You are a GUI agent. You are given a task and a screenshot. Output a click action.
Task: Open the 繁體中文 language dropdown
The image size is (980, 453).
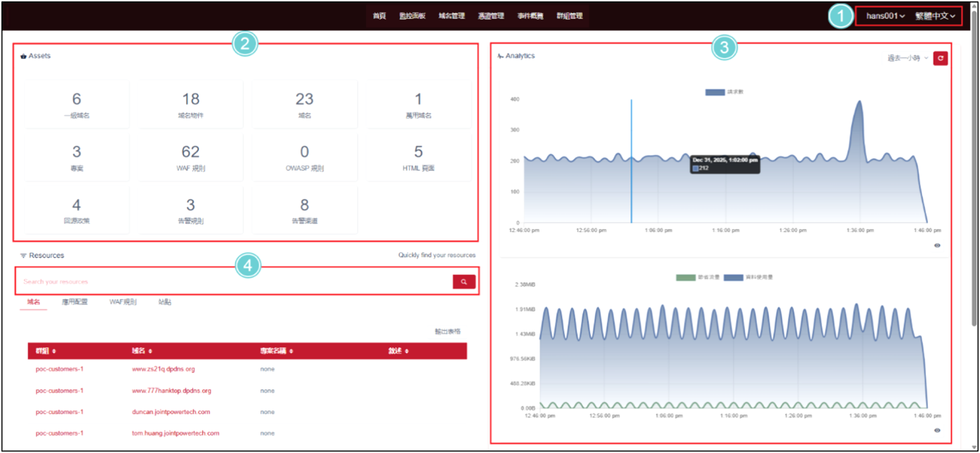pos(935,16)
